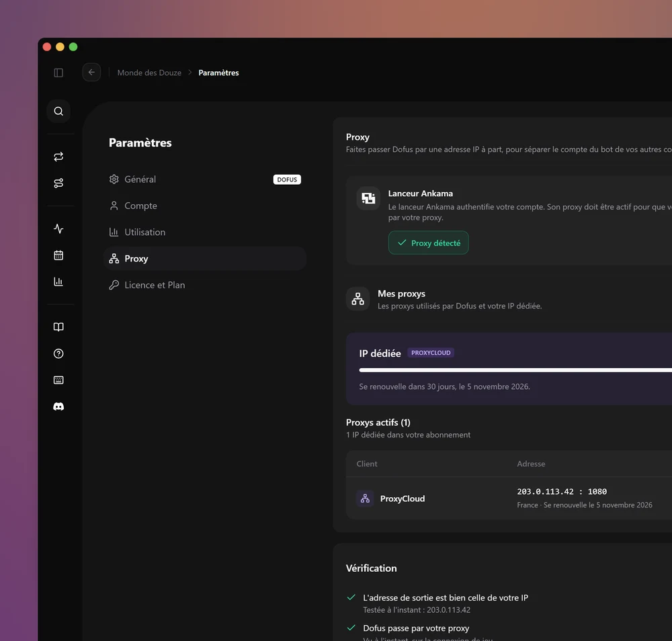
Task: Open the calendar icon in sidebar
Action: pyautogui.click(x=58, y=255)
